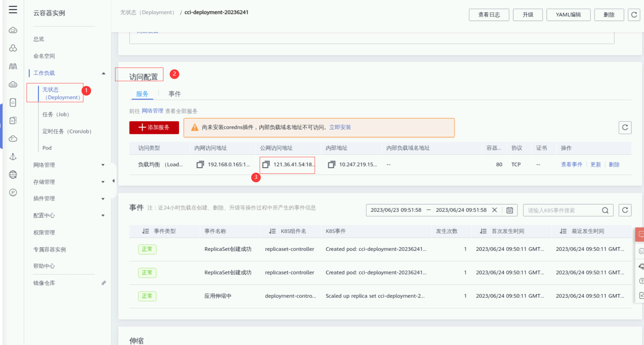This screenshot has width=644, height=345.
Task: Click 查看事件 for the load balancer service
Action: (572, 165)
